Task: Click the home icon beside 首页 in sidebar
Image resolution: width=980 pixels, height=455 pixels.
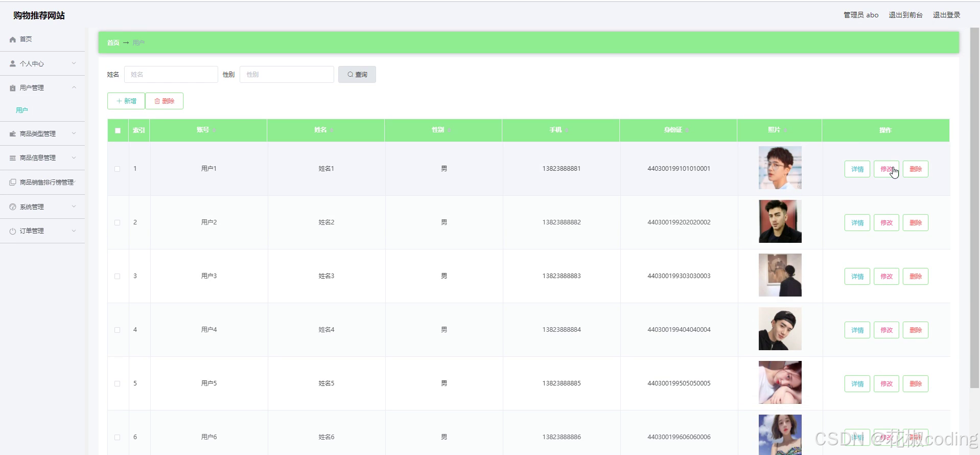Action: click(13, 39)
